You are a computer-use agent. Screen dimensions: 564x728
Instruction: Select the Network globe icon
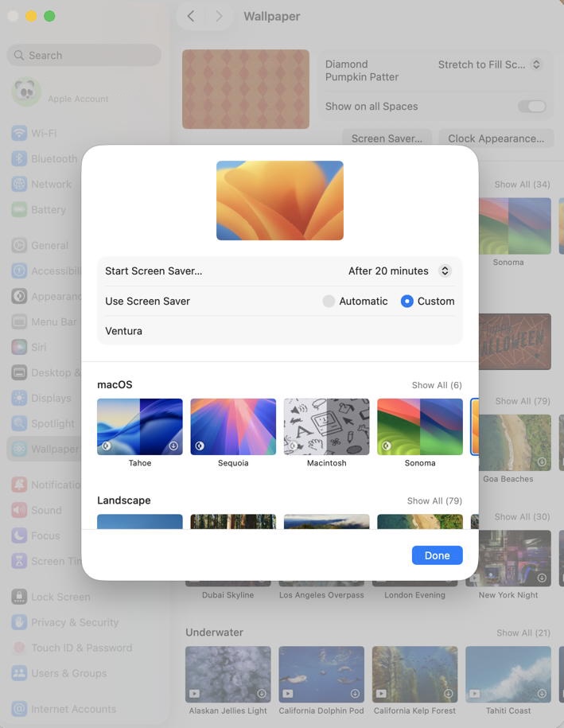tap(19, 185)
